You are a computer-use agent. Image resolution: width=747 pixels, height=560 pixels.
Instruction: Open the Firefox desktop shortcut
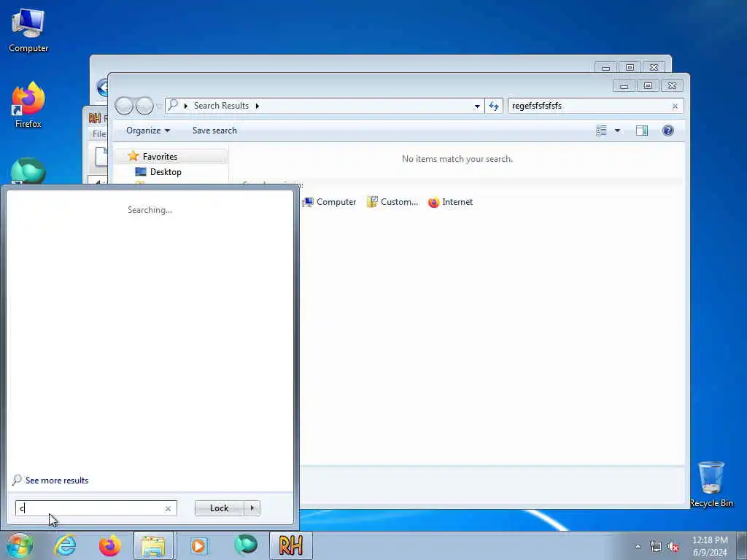coord(28,106)
